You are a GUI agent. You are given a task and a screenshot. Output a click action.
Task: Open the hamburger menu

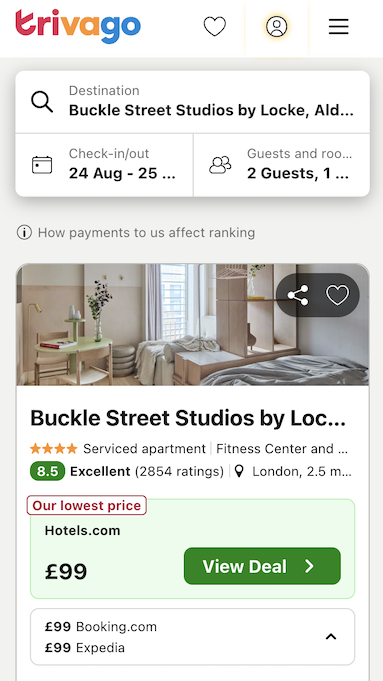[x=339, y=26]
